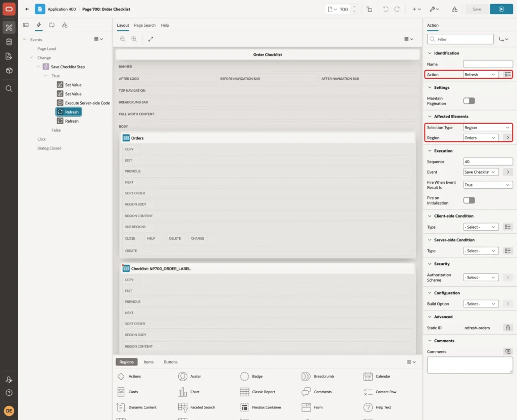Go back with the left arrow
517x420 pixels.
pyautogui.click(x=27, y=9)
